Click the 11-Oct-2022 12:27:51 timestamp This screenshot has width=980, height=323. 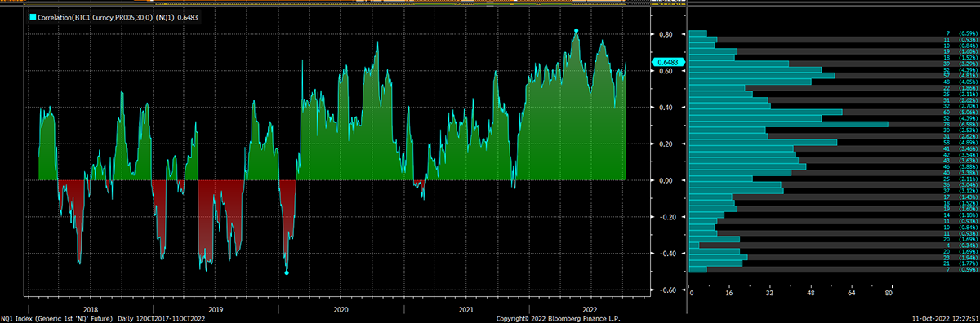[x=946, y=319]
